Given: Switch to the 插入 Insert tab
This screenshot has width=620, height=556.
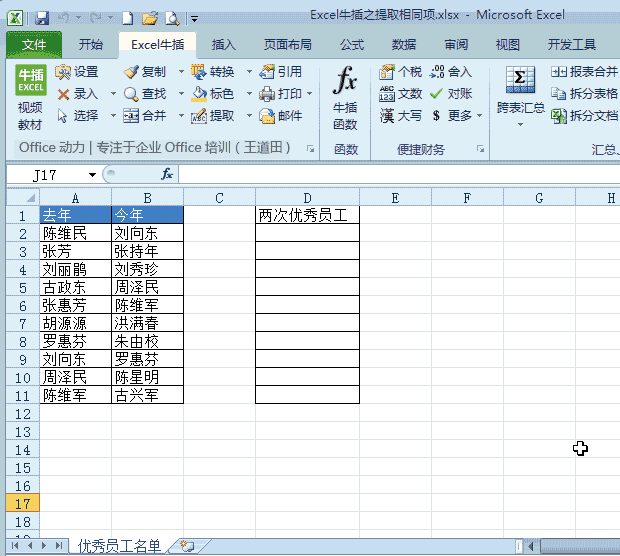Looking at the screenshot, I should coord(223,45).
